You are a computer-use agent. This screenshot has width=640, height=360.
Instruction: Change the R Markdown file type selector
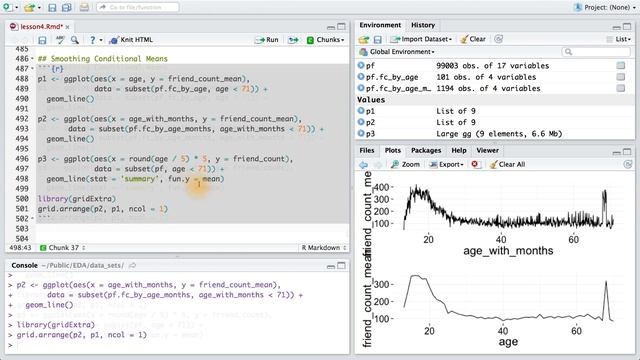pos(324,248)
